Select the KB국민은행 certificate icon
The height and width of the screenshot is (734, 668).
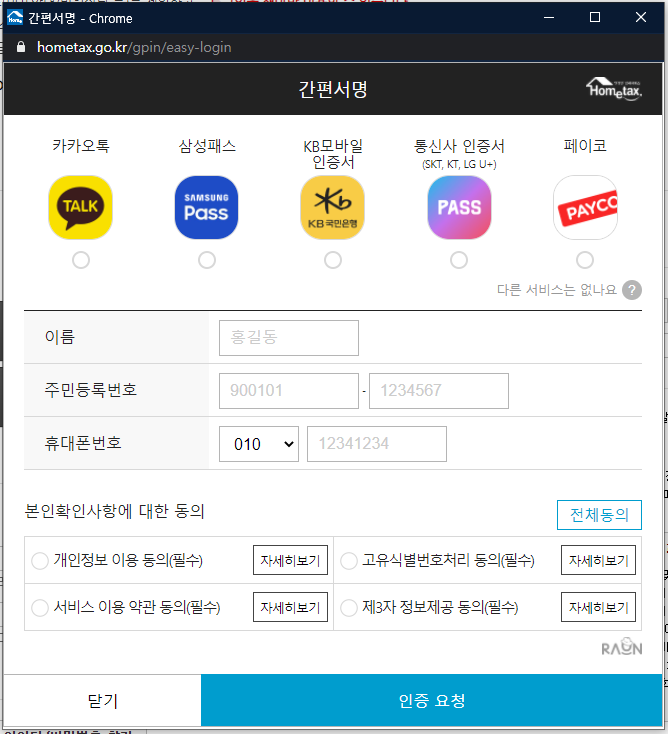click(332, 207)
